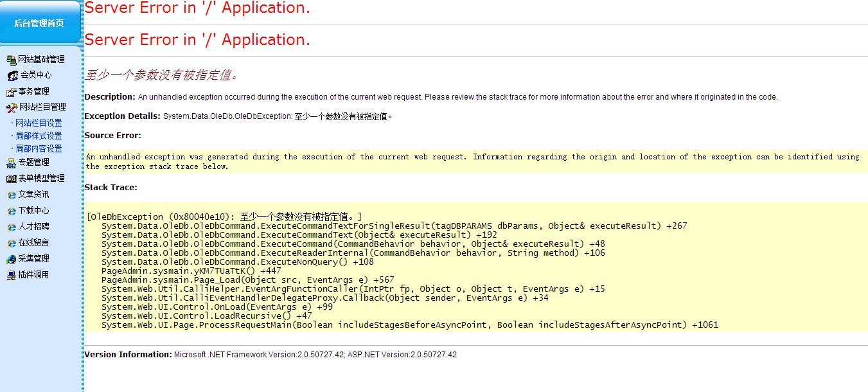Open 网站栏目设置 submenu link
Viewport: 868px width, 392px height.
coord(39,123)
